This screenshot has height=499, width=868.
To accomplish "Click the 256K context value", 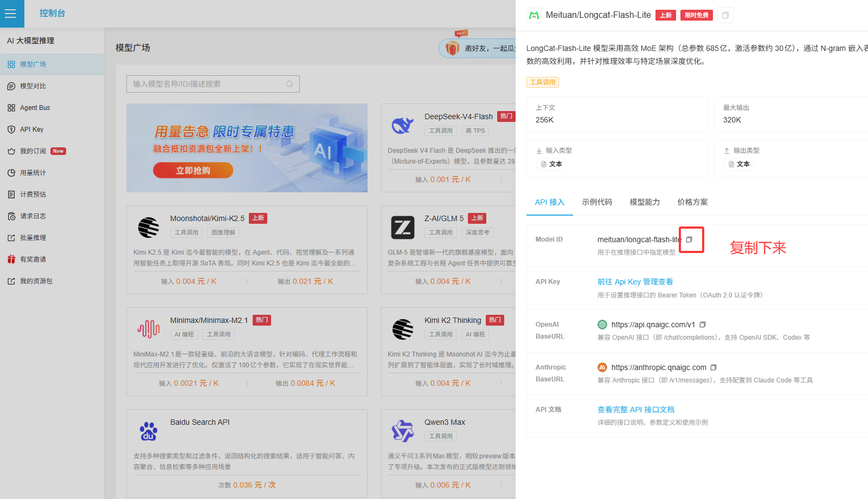I will pos(544,120).
